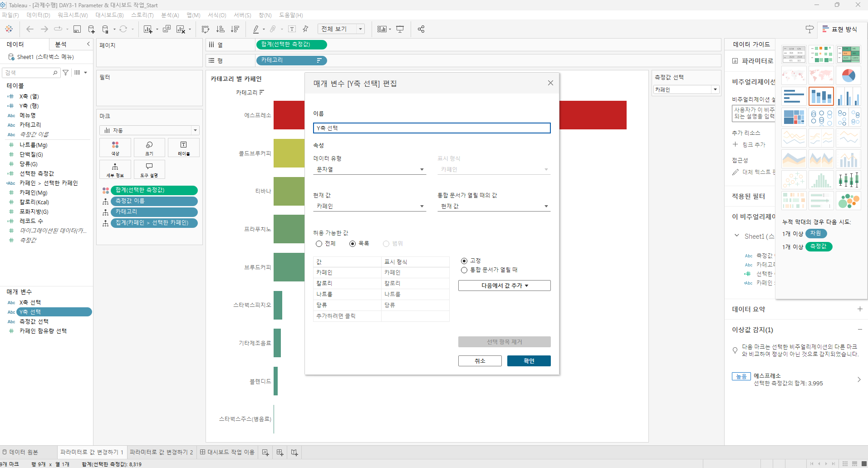Viewport: 868px width, 468px height.
Task: Click the '취소' button in the dialog
Action: click(480, 361)
